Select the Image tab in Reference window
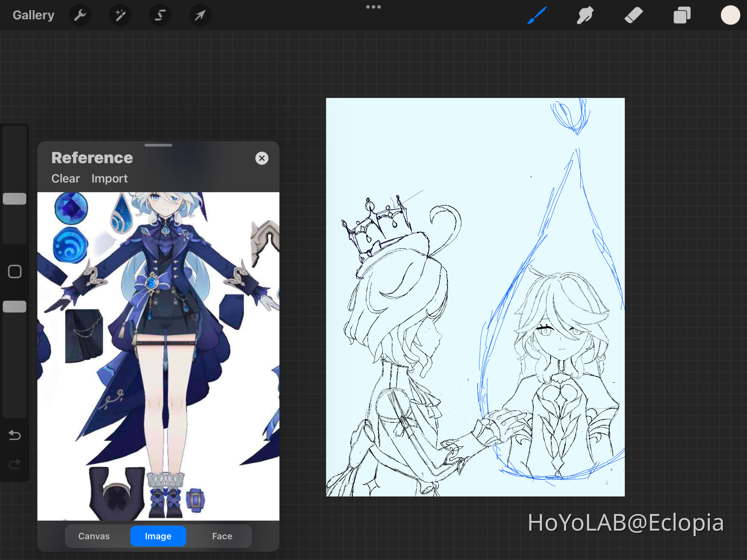The height and width of the screenshot is (560, 747). click(158, 536)
